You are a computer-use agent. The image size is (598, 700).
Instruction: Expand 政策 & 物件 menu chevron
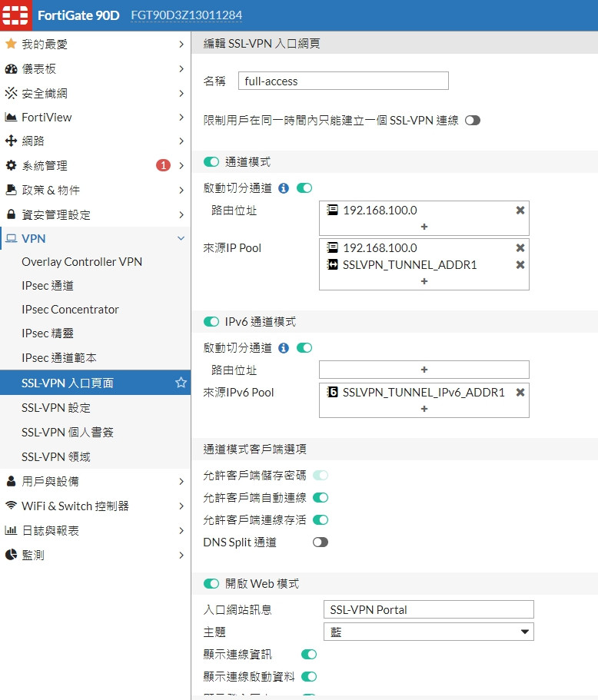(181, 191)
